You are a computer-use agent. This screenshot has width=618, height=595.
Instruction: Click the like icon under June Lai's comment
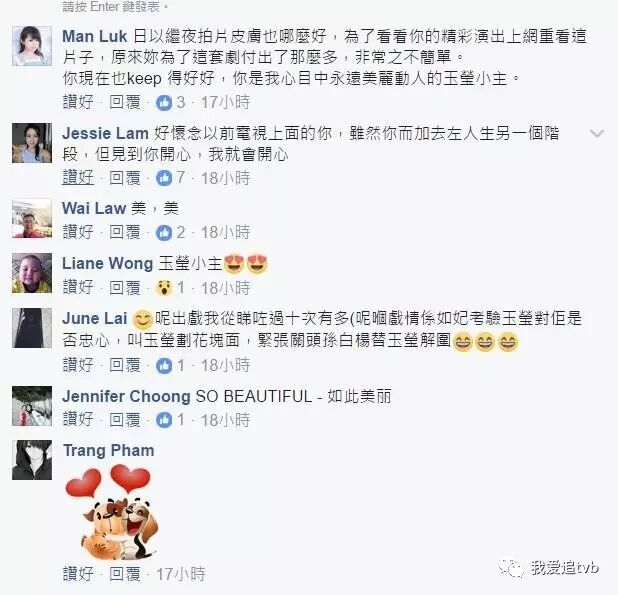(x=164, y=366)
